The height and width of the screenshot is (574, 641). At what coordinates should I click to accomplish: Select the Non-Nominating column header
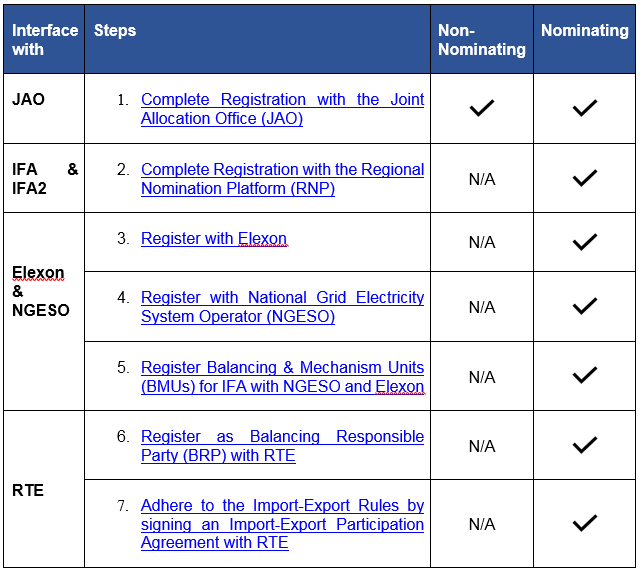pos(481,40)
